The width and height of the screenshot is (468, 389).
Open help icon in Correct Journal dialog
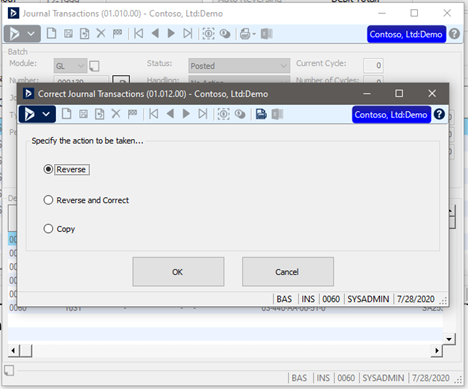(x=439, y=114)
